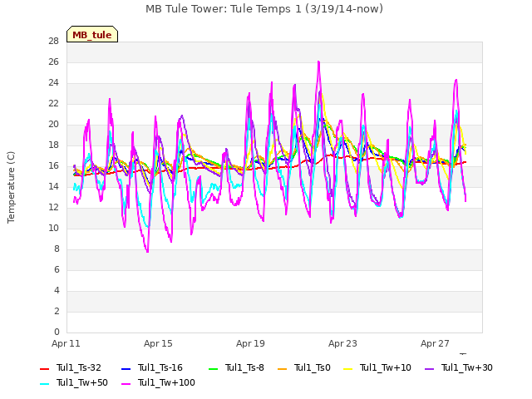
Task: Click the 6 y-axis tick label
Action: (57, 269)
